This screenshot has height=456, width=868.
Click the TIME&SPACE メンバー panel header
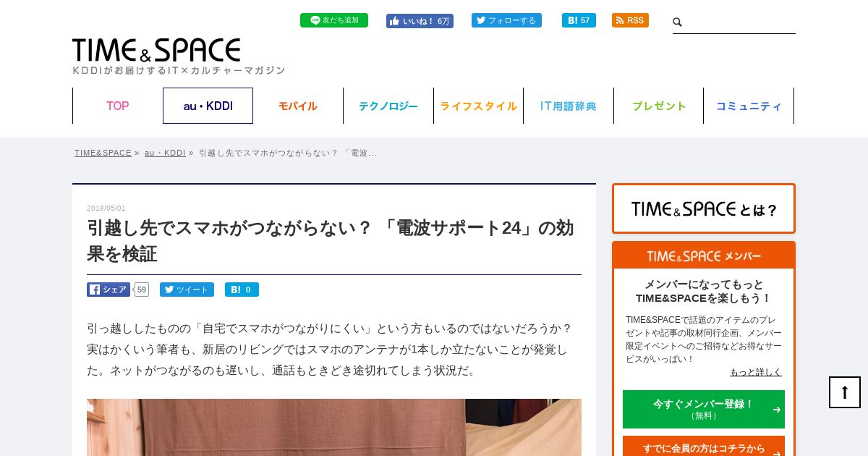tap(704, 256)
